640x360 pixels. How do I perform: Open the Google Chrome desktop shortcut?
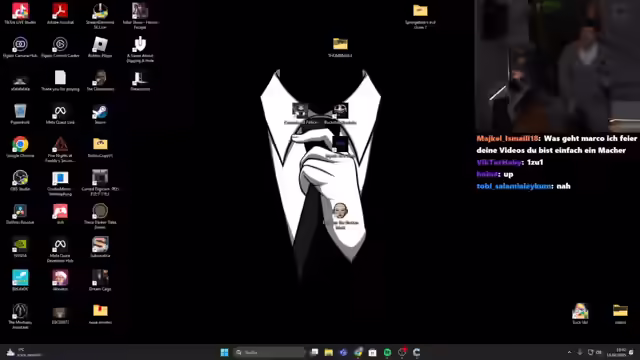tap(20, 147)
